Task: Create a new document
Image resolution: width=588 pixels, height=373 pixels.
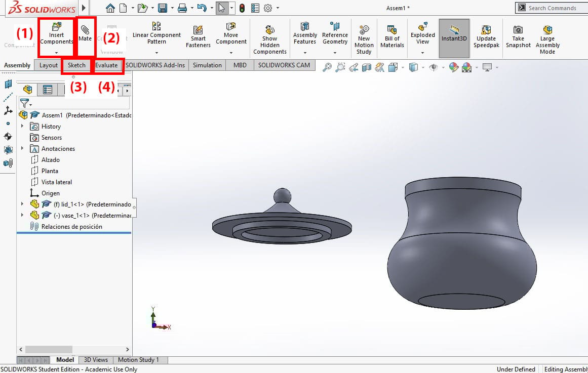Action: (123, 8)
